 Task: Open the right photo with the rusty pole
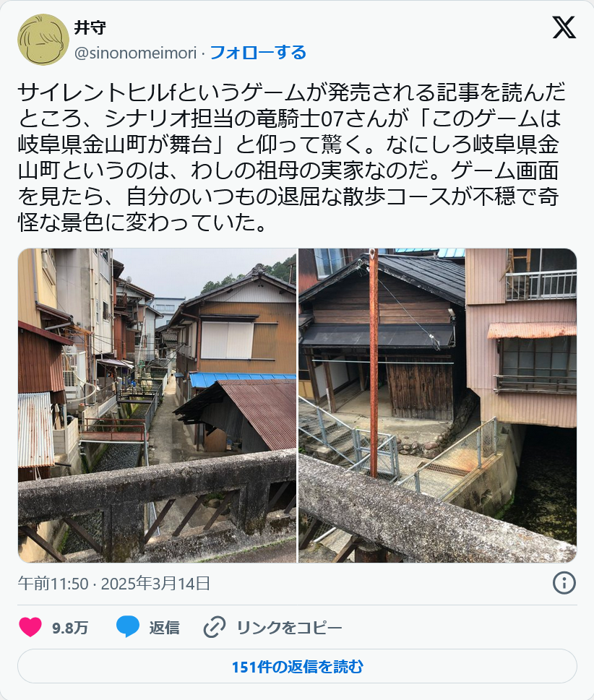click(438, 405)
